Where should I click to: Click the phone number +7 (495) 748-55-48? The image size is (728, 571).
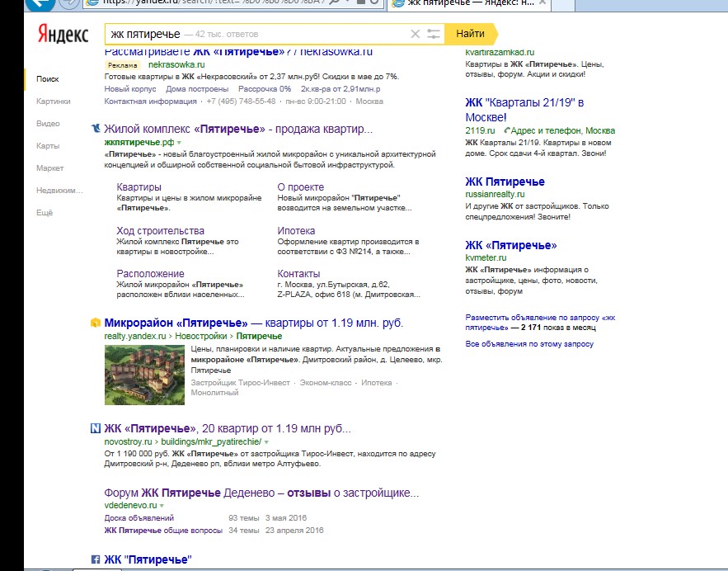coord(241,101)
